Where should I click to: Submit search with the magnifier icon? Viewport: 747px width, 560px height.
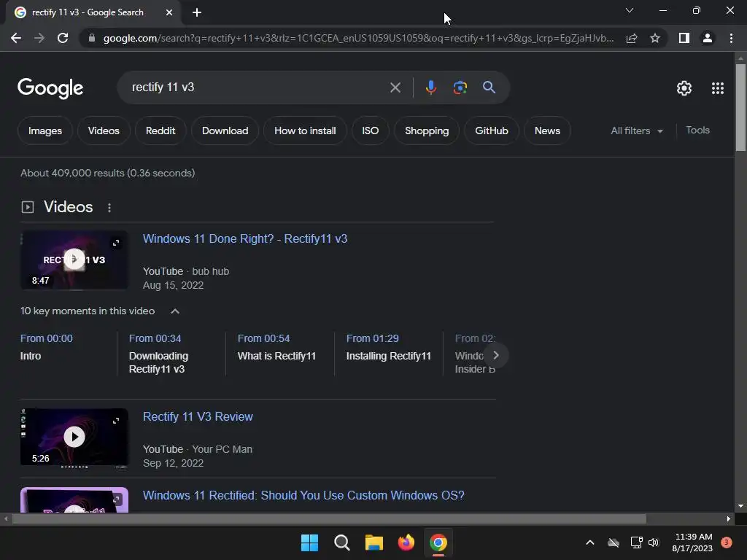tap(489, 87)
